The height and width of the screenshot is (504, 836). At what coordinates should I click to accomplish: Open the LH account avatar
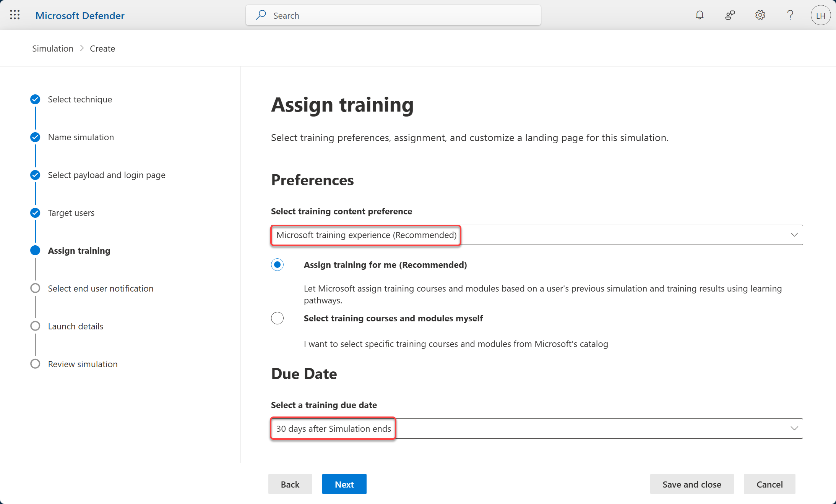coord(820,16)
